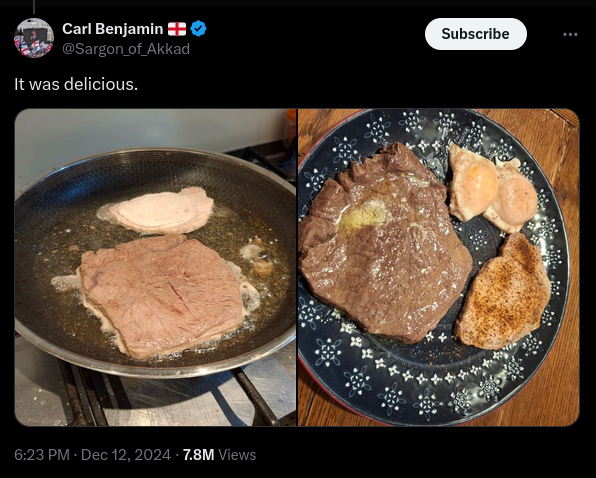Image resolution: width=596 pixels, height=478 pixels.
Task: Click the tweet text "It was delicious."
Action: (76, 84)
